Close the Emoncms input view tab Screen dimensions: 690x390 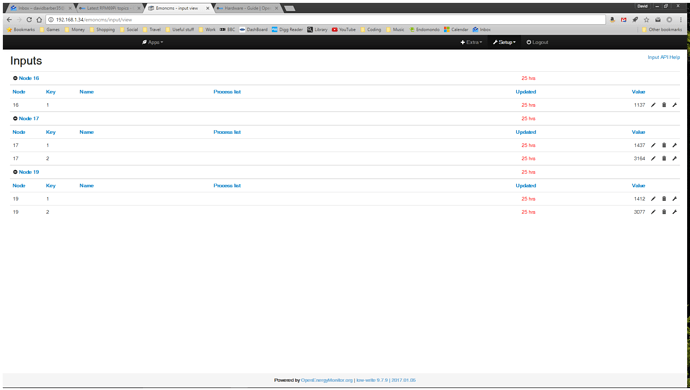pyautogui.click(x=208, y=8)
